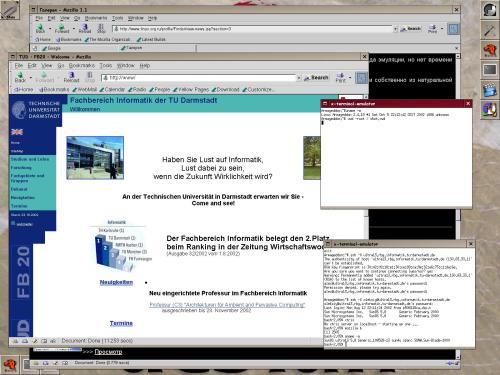This screenshot has height=375, width=500.
Task: Open Studium und Lehre sidebar link
Action: pos(30,159)
